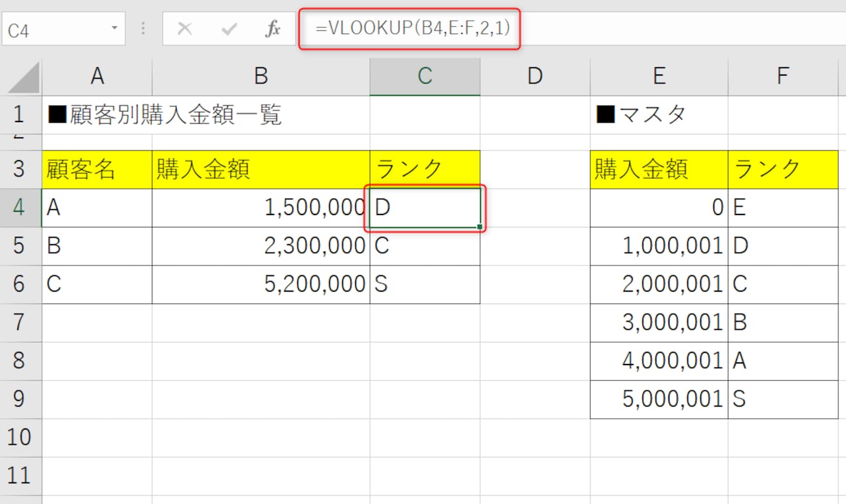Select row 7 header
The height and width of the screenshot is (504, 846).
tap(20, 323)
